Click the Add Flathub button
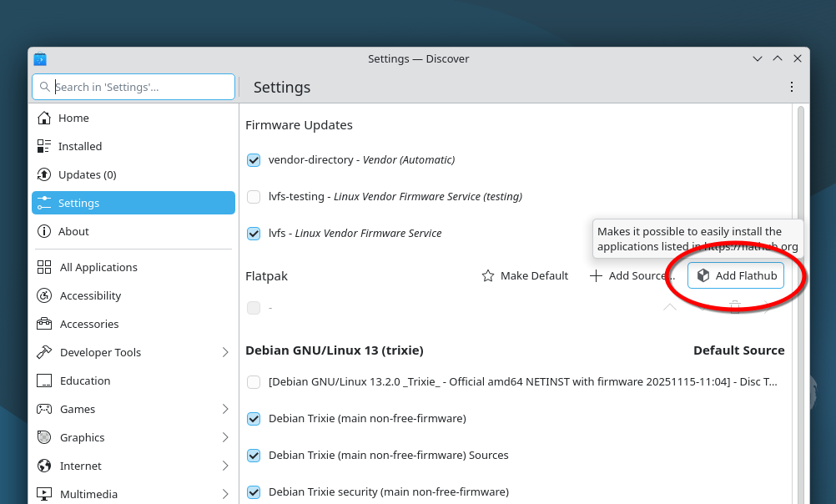The height and width of the screenshot is (504, 836). click(x=736, y=275)
